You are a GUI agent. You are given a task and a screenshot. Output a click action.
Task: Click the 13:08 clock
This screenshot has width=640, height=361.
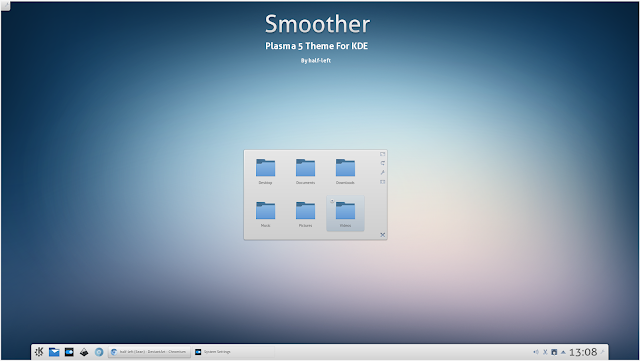[x=583, y=352]
